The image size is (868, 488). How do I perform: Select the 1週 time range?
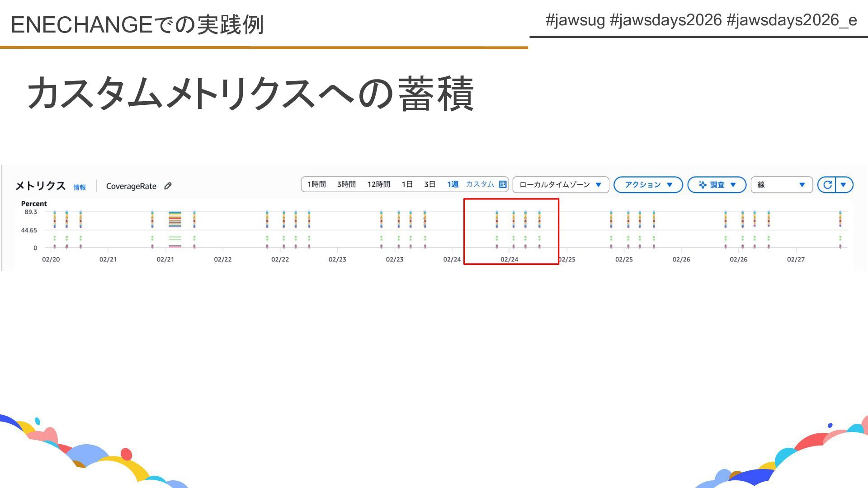pyautogui.click(x=453, y=184)
